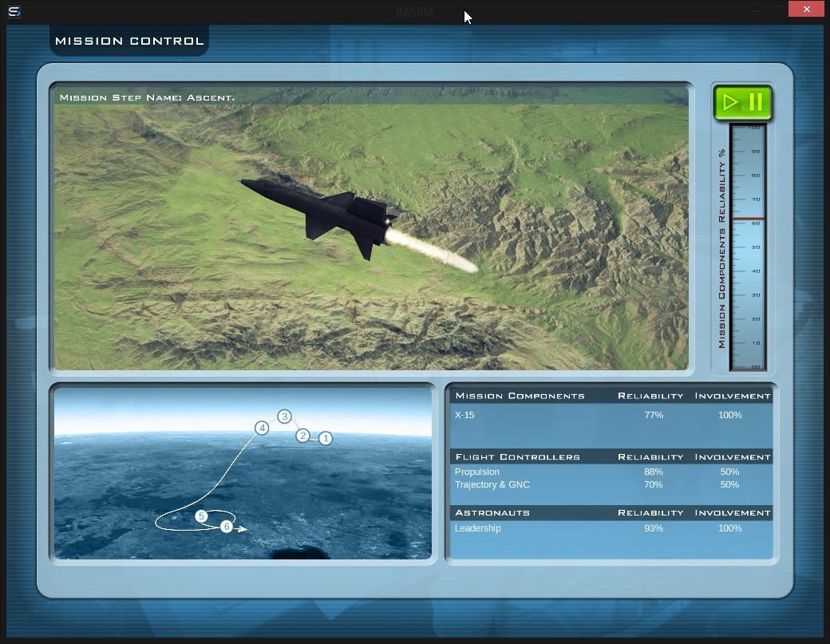Click the Mission Components Reliability % gauge label
The width and height of the screenshot is (830, 644).
(721, 249)
